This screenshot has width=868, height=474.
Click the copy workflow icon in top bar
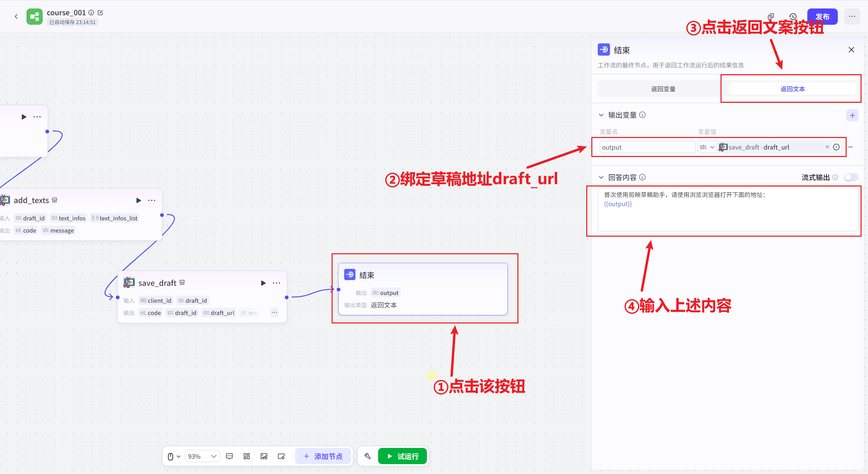(x=771, y=16)
